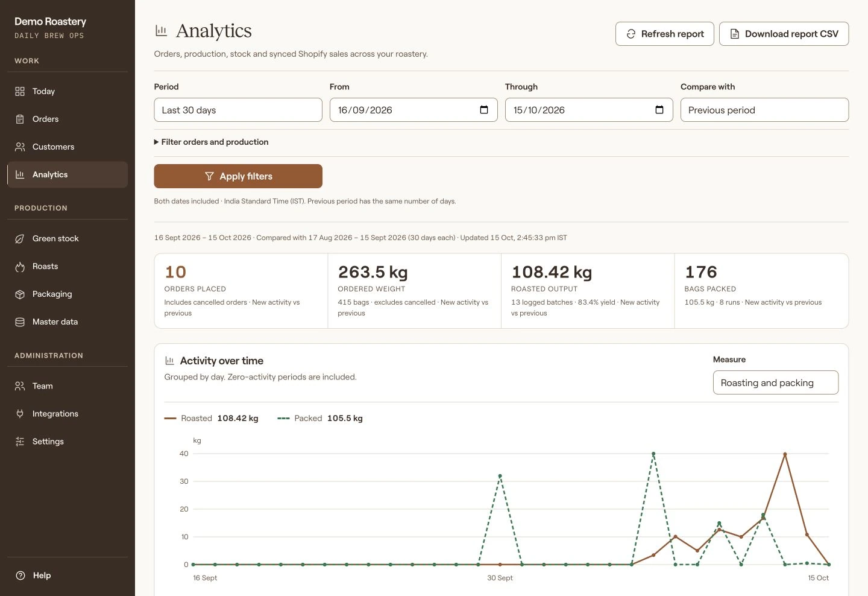Click the 176 bags packed value
This screenshot has width=868, height=596.
click(701, 272)
